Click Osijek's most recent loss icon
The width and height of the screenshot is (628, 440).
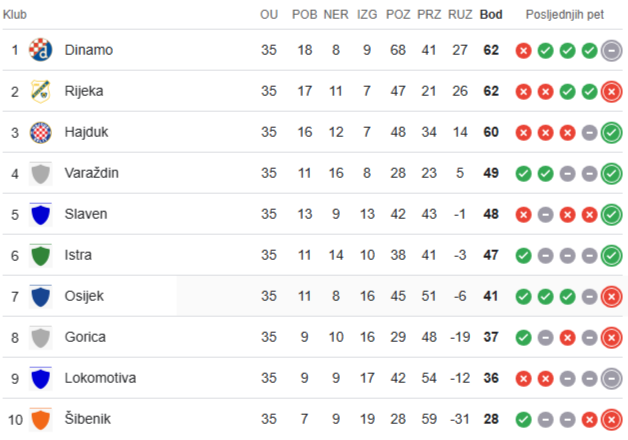point(612,297)
